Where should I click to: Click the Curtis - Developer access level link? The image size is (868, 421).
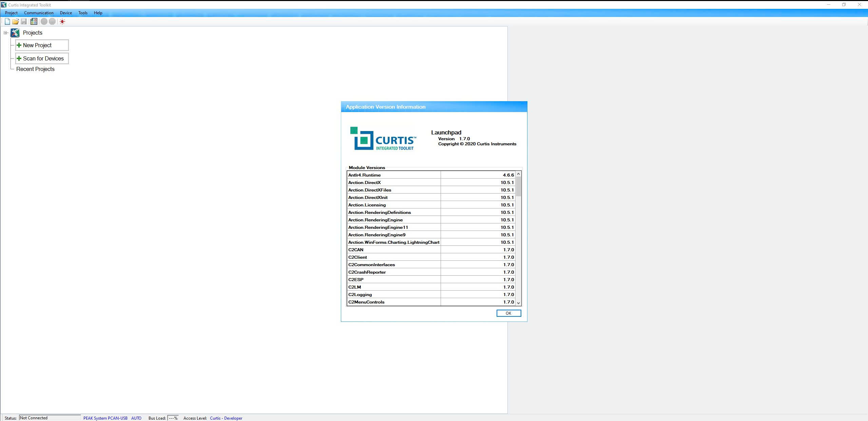[x=226, y=418]
